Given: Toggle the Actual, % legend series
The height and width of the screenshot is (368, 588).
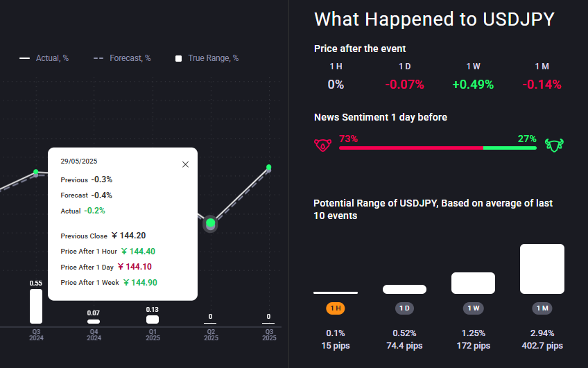Looking at the screenshot, I should click(44, 58).
